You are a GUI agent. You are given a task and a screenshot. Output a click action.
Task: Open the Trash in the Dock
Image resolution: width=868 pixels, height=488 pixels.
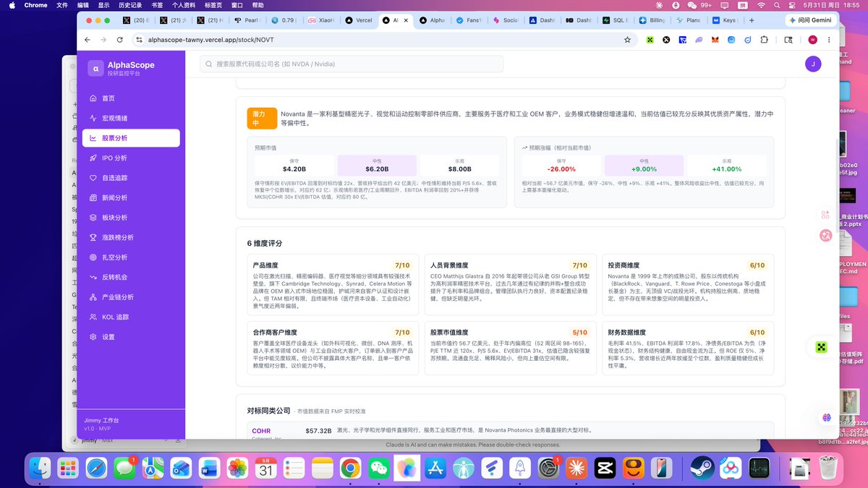830,468
